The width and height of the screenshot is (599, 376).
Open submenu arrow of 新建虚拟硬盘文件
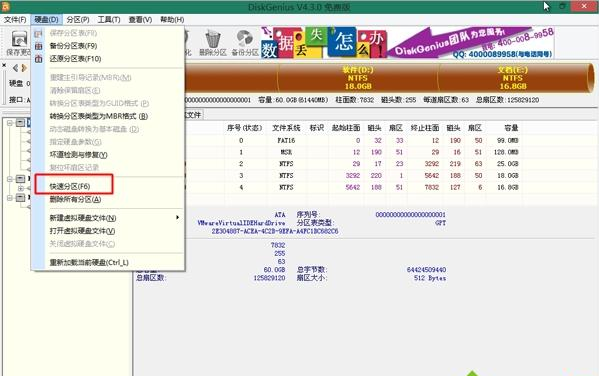(177, 217)
